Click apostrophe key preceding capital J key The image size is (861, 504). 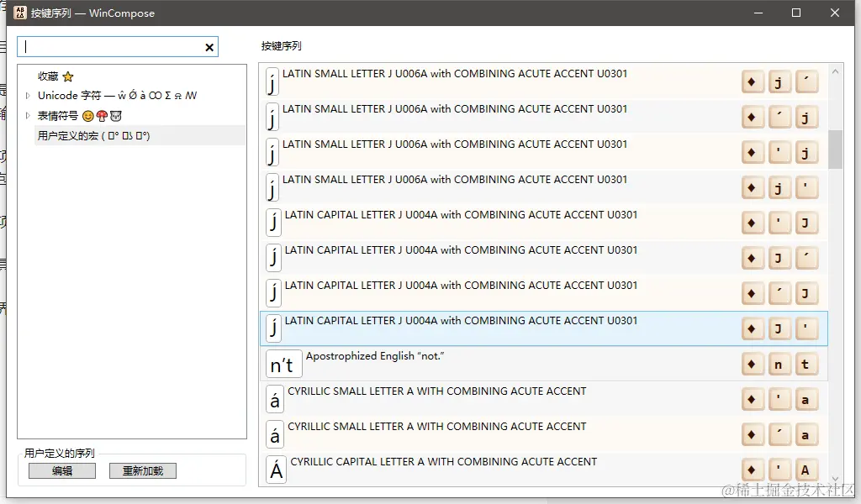[779, 223]
